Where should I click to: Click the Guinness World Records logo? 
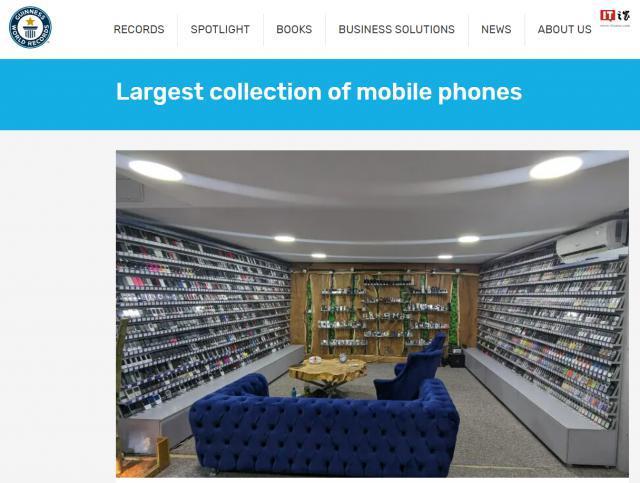click(x=30, y=27)
